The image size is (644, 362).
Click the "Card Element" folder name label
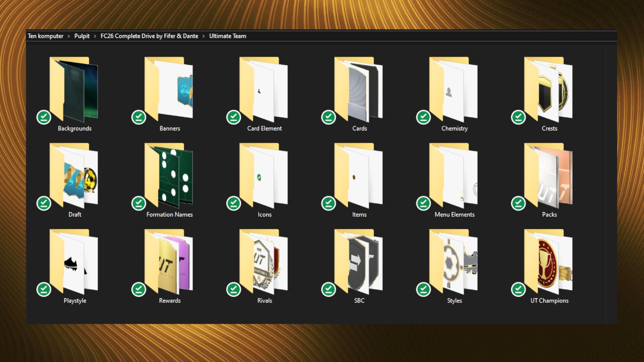pos(264,128)
